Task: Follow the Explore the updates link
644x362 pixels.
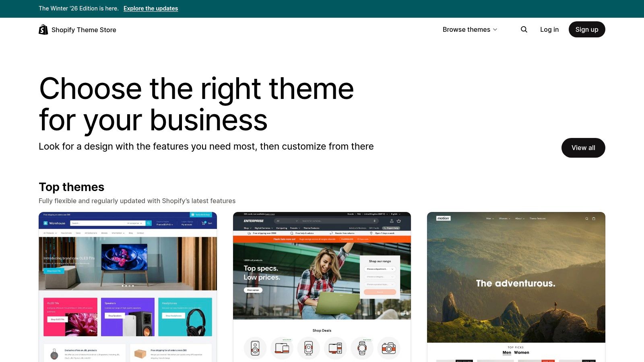Action: (x=151, y=8)
